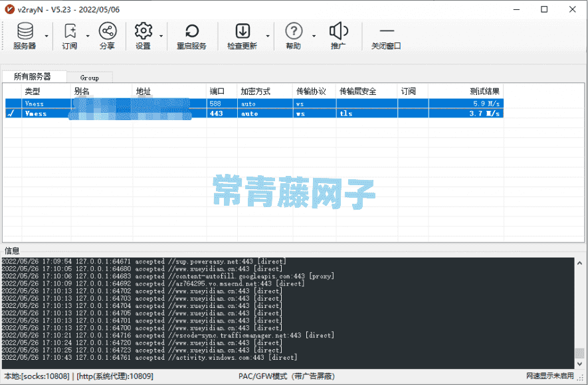Sort by the 别名 column header
The image size is (588, 385).
pyautogui.click(x=102, y=91)
